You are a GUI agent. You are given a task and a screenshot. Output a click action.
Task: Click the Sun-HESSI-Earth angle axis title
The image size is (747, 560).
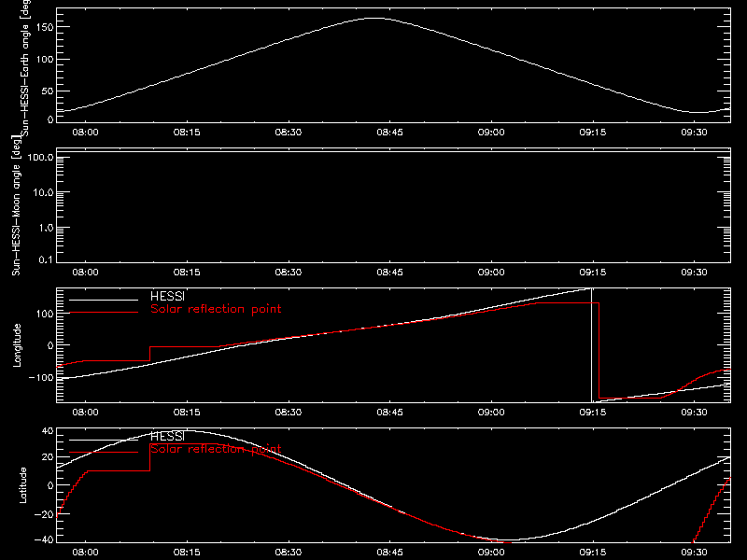(25, 68)
